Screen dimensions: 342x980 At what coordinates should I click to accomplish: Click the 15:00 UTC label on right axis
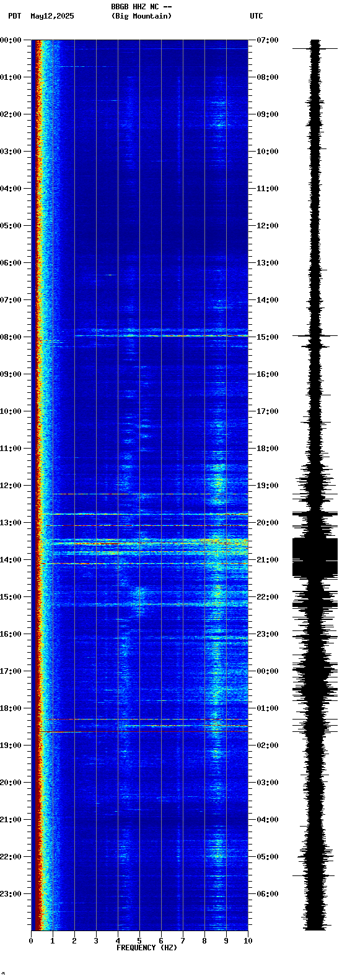pos(268,337)
